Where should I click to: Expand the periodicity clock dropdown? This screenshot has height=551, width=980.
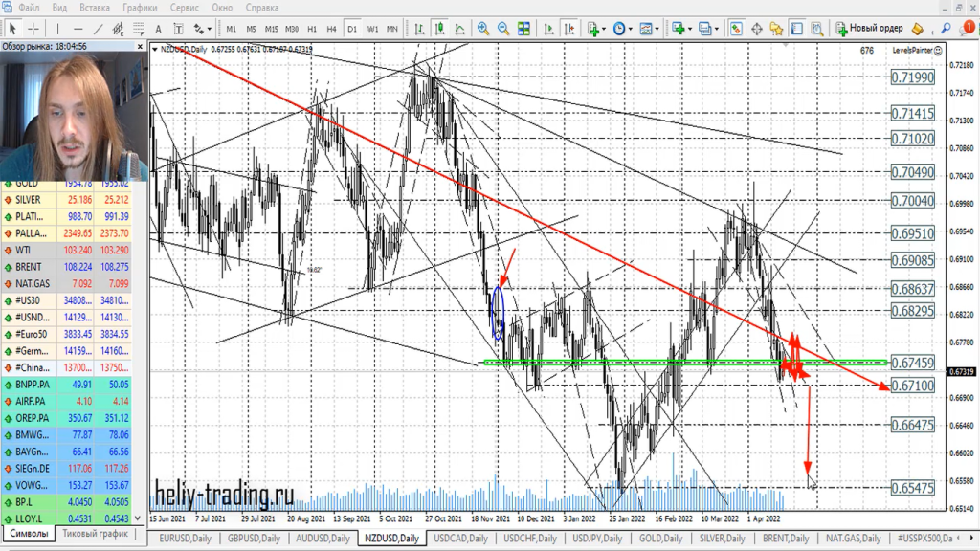pyautogui.click(x=623, y=29)
